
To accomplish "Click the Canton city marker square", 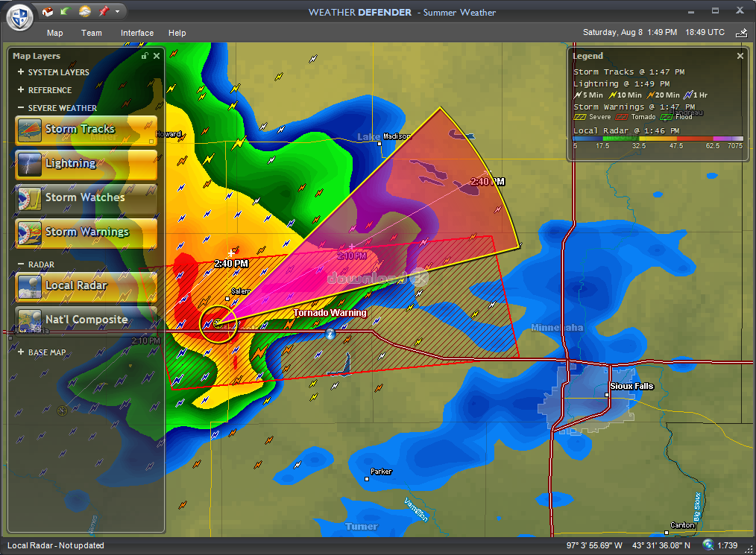I will [667, 533].
